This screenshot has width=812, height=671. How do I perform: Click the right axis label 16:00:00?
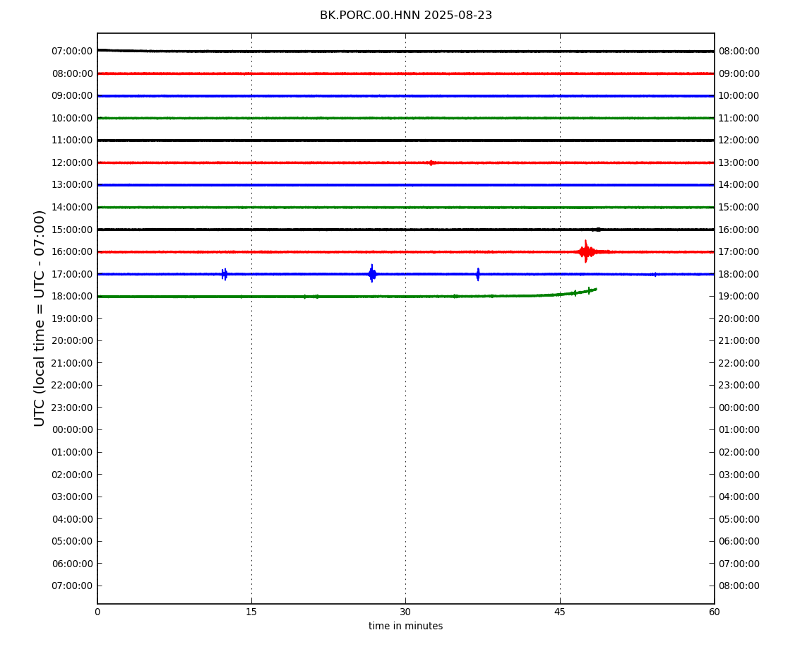pos(739,230)
